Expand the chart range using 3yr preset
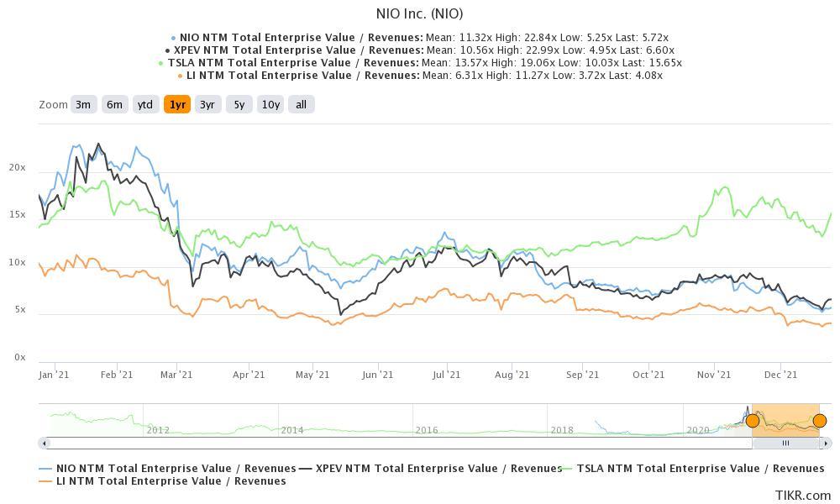 point(207,104)
